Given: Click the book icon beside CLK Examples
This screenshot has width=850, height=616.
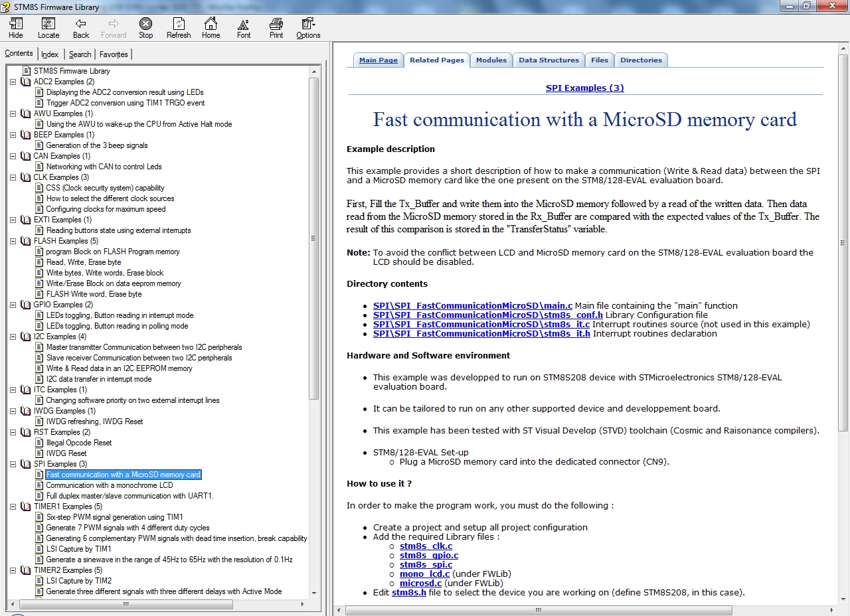Looking at the screenshot, I should [26, 177].
